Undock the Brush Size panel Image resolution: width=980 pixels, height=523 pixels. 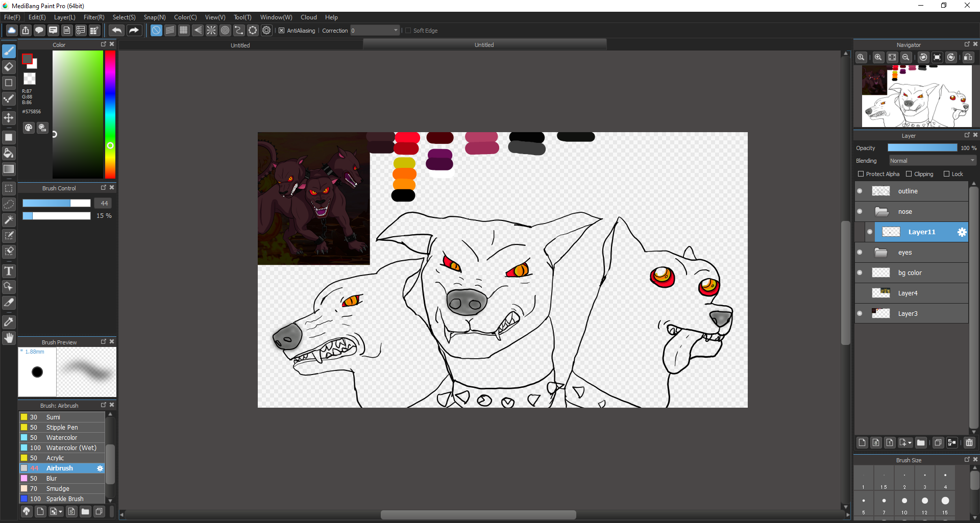click(967, 460)
